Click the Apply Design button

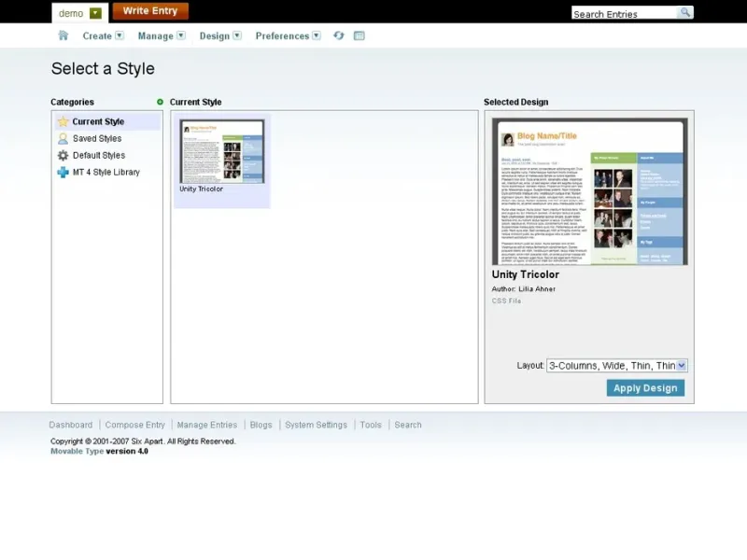click(x=645, y=388)
